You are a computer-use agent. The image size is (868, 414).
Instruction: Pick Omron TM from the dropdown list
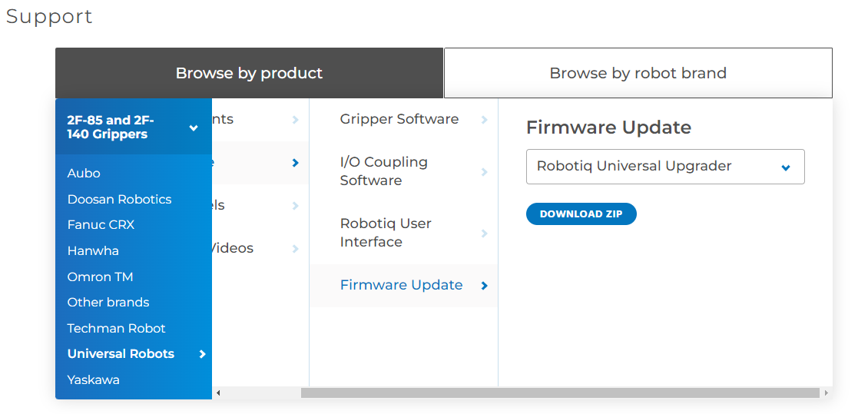click(x=100, y=277)
